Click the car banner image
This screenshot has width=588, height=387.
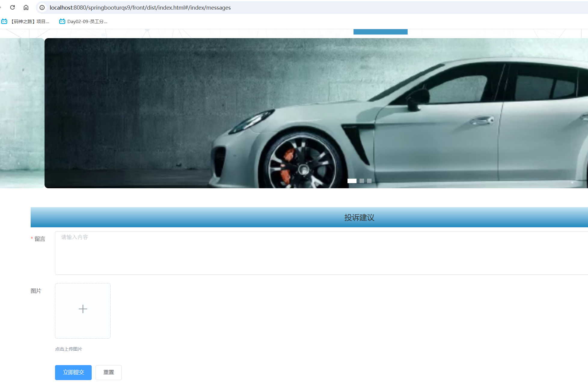point(316,113)
